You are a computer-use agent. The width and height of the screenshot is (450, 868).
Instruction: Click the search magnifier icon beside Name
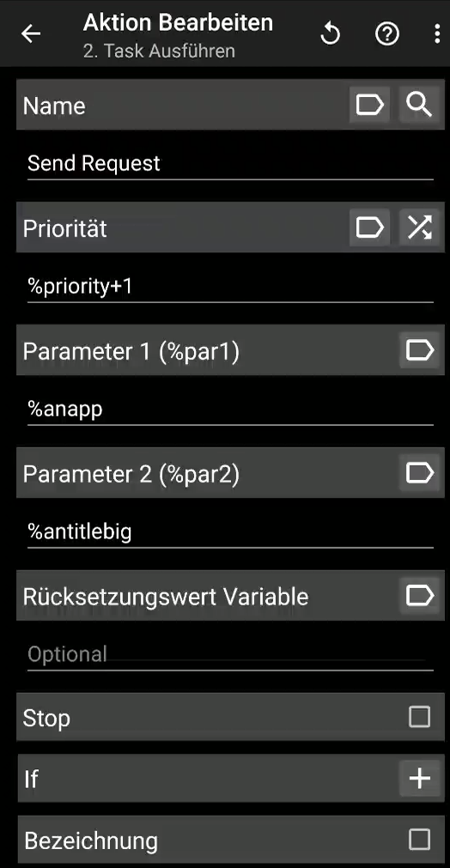(x=420, y=104)
